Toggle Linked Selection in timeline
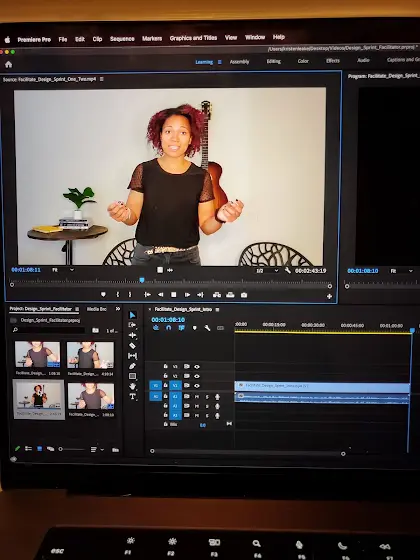This screenshot has height=560, width=420. (x=181, y=328)
